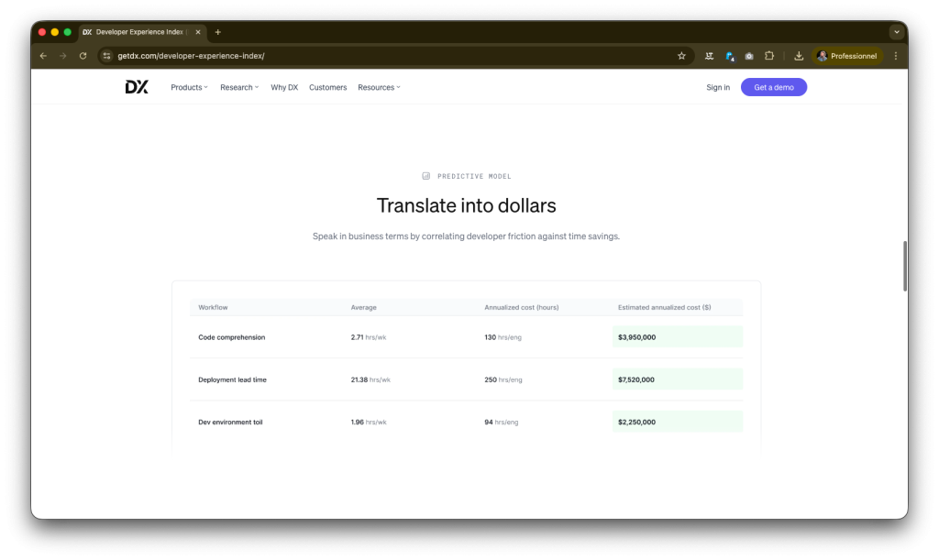Visit the Customers page
The width and height of the screenshot is (939, 560).
tap(327, 87)
